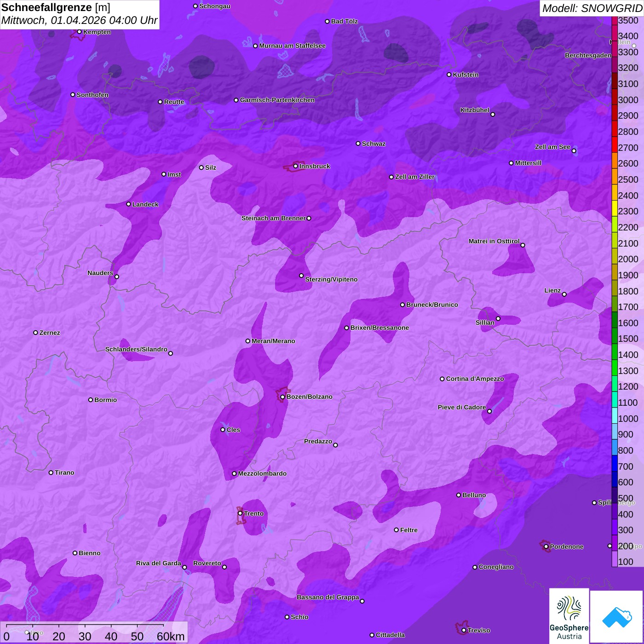Click the 'Zell am See' label
The height and width of the screenshot is (644, 644).
pos(552,147)
